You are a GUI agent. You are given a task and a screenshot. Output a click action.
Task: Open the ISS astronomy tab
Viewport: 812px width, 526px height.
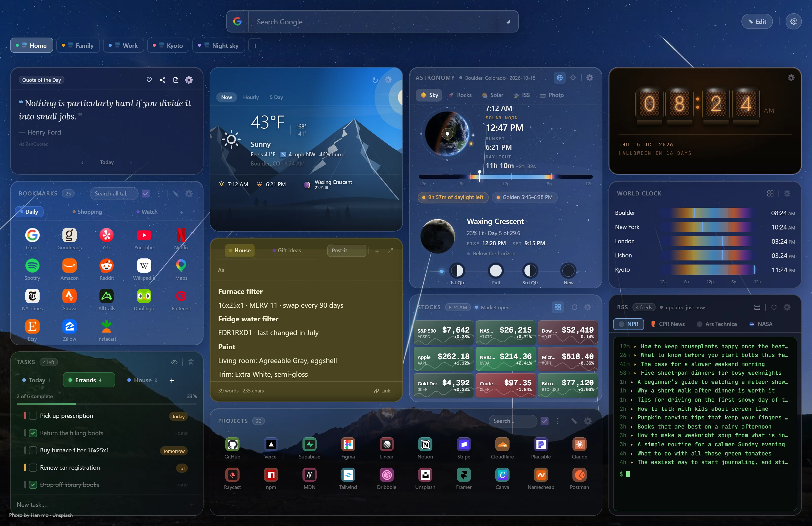pyautogui.click(x=522, y=95)
